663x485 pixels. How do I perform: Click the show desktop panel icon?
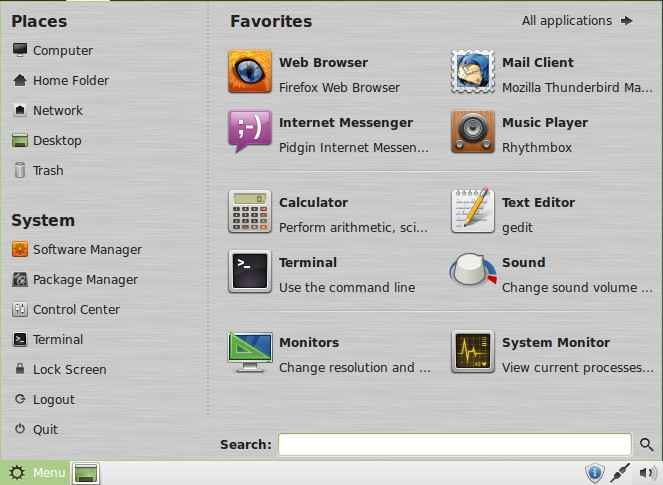pos(86,473)
